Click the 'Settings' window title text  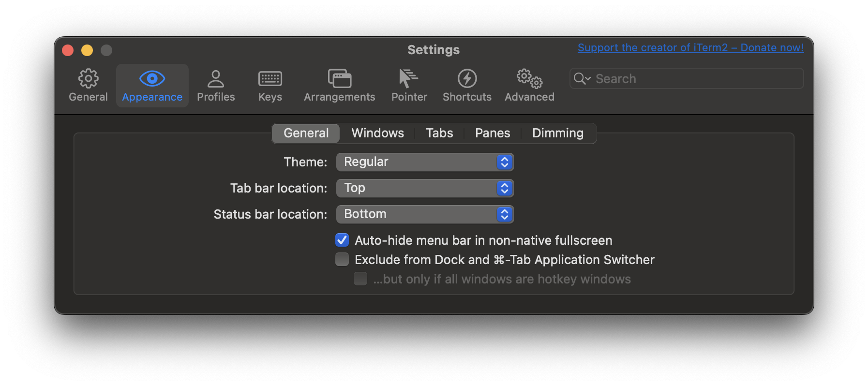coord(434,50)
